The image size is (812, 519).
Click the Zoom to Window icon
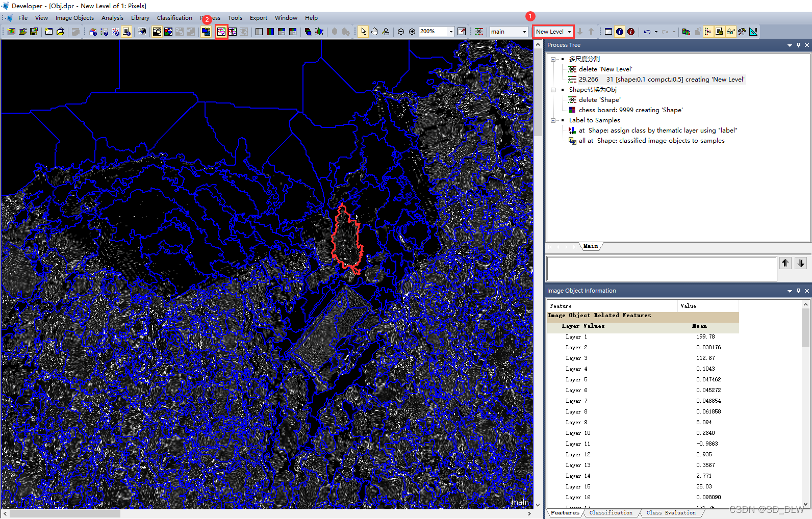[462, 32]
